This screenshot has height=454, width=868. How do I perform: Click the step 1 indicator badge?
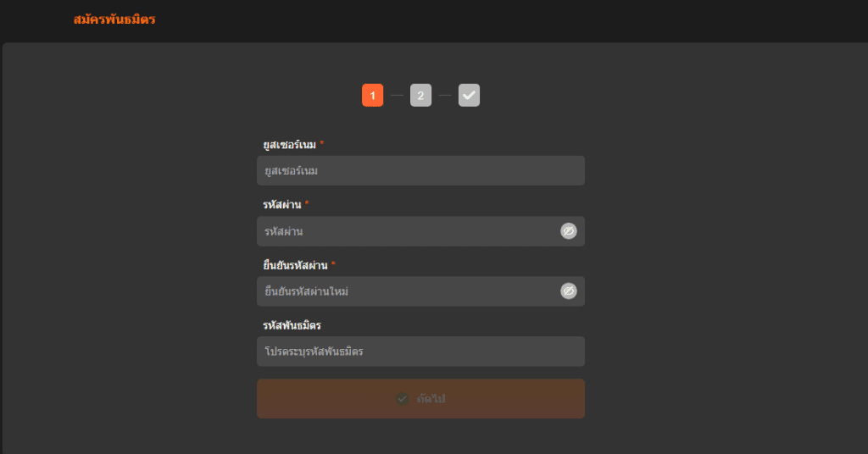[372, 96]
